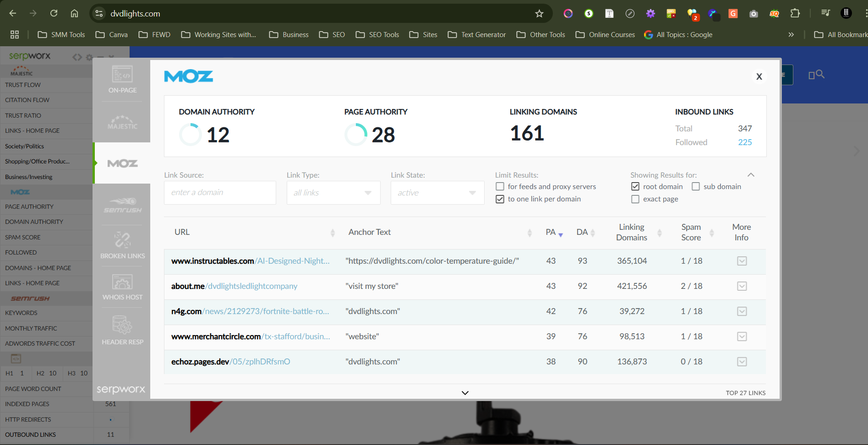Viewport: 868px width, 445px height.
Task: Open the Header Resp tool
Action: [122, 330]
